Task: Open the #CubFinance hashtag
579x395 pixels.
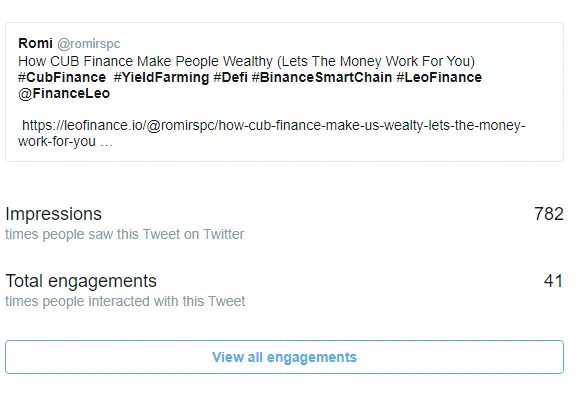Action: click(62, 78)
